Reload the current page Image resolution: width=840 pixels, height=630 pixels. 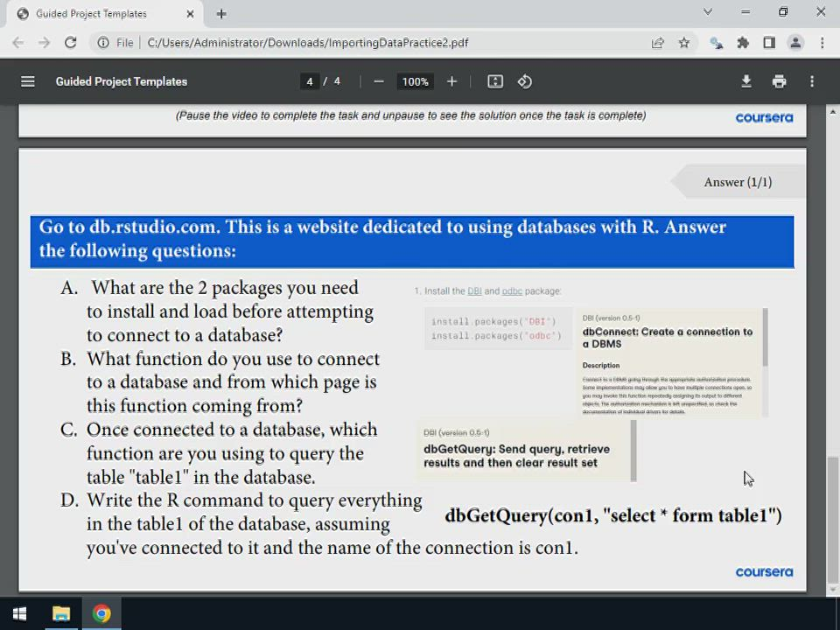pos(70,43)
